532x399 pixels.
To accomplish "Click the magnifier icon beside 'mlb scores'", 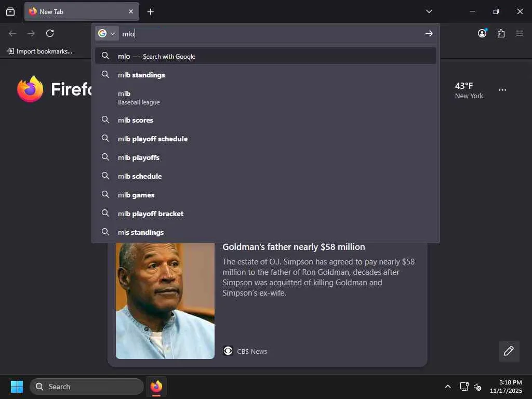I will [x=105, y=119].
